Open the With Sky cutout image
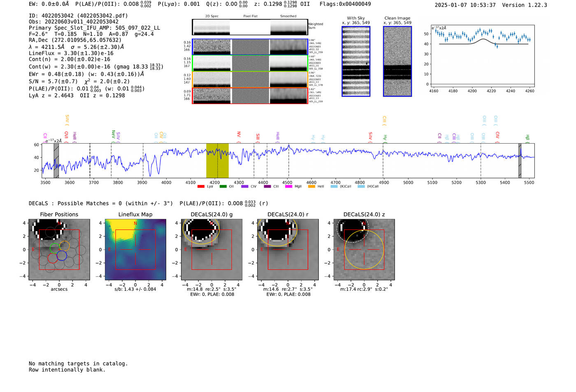The height and width of the screenshot is (392, 576). [x=356, y=61]
